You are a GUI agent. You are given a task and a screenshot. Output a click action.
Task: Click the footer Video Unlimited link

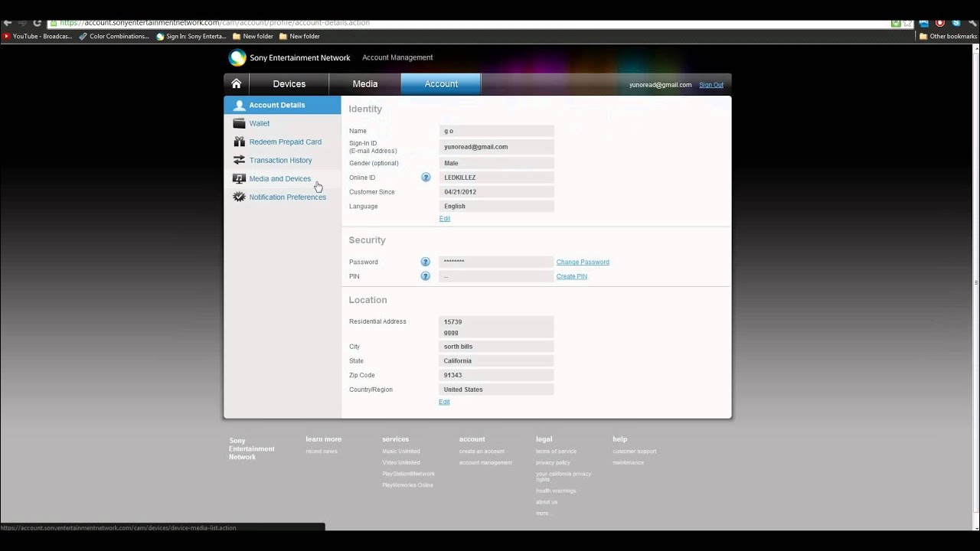401,462
